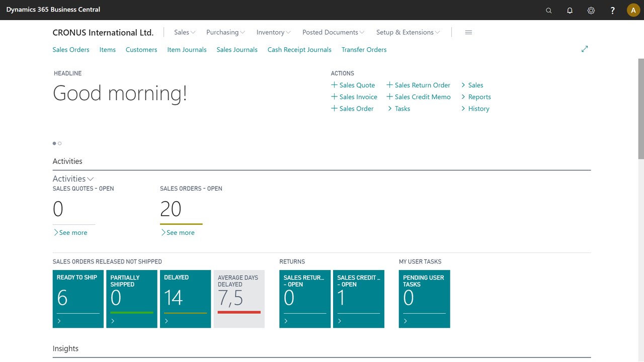Open the user account avatar A

coord(633,10)
